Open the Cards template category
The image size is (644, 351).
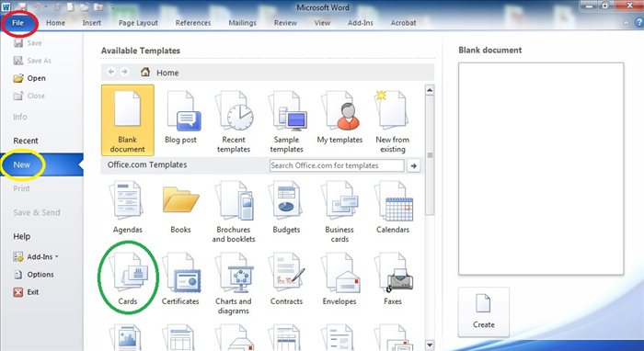tap(128, 278)
